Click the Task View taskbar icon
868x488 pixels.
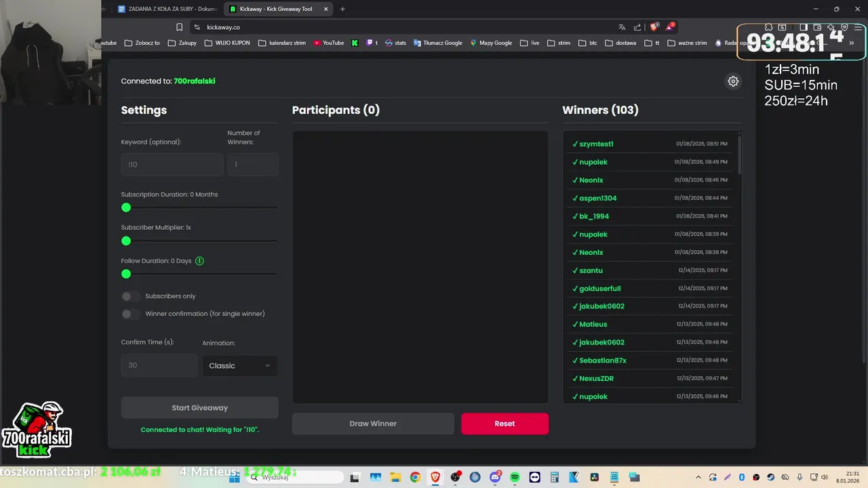355,477
